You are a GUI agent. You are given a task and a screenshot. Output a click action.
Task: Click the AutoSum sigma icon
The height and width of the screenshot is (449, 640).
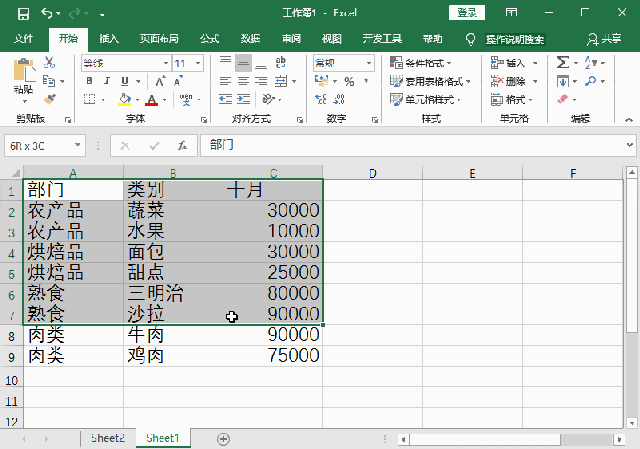pyautogui.click(x=562, y=62)
